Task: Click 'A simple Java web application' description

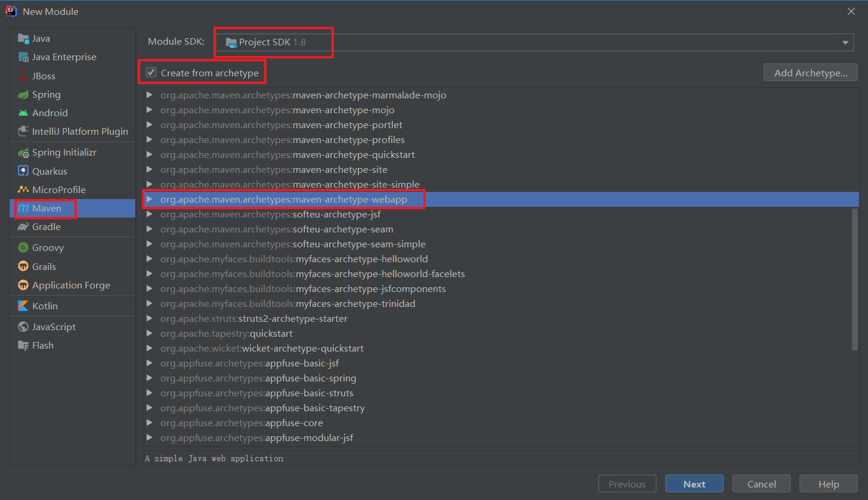Action: tap(214, 458)
